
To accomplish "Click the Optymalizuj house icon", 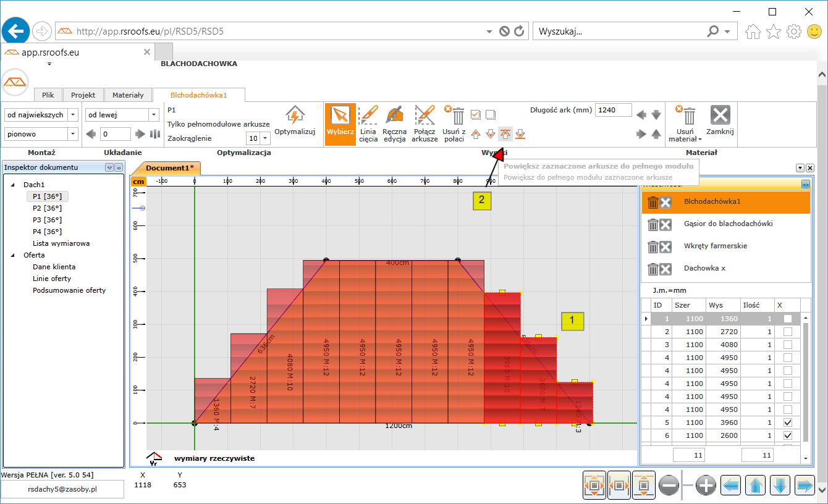I will click(295, 116).
